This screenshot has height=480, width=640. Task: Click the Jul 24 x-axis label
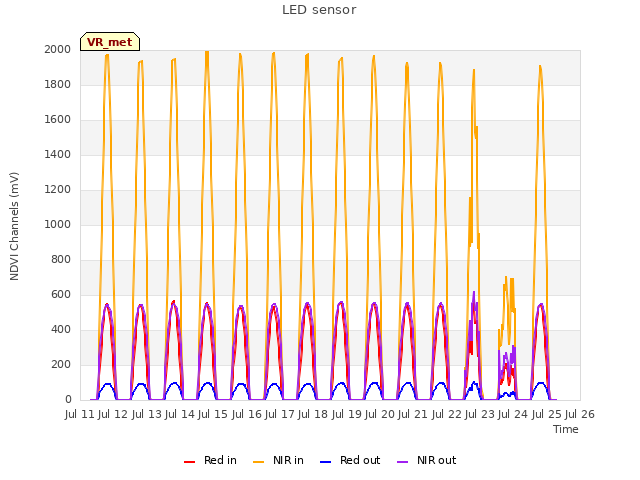tap(514, 414)
